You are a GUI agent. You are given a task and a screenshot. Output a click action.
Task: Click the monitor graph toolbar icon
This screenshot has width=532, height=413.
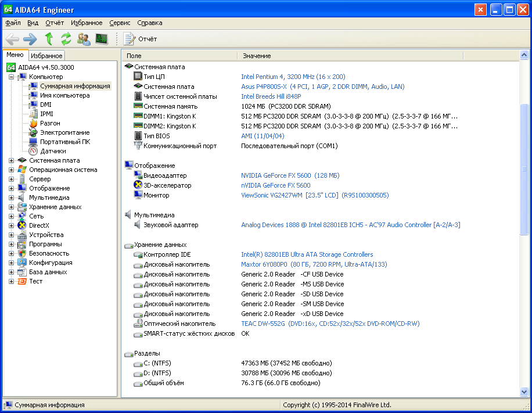tap(102, 39)
